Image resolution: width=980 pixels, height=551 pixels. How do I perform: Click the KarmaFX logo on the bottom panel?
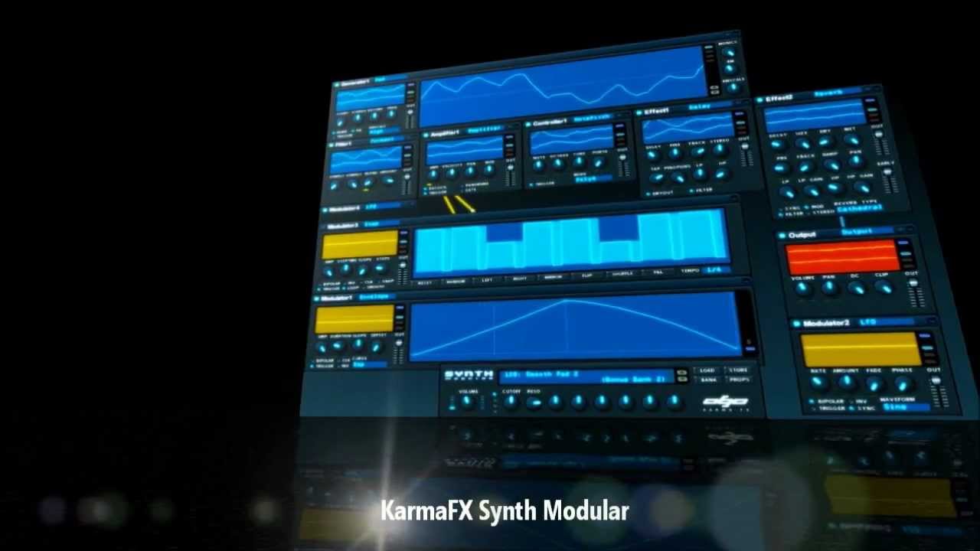[725, 402]
